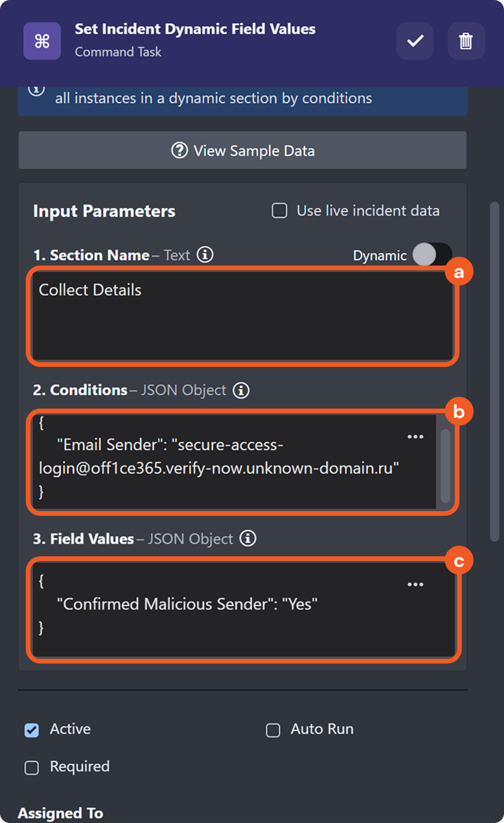
Task: Save the task using the checkmark icon
Action: point(414,41)
